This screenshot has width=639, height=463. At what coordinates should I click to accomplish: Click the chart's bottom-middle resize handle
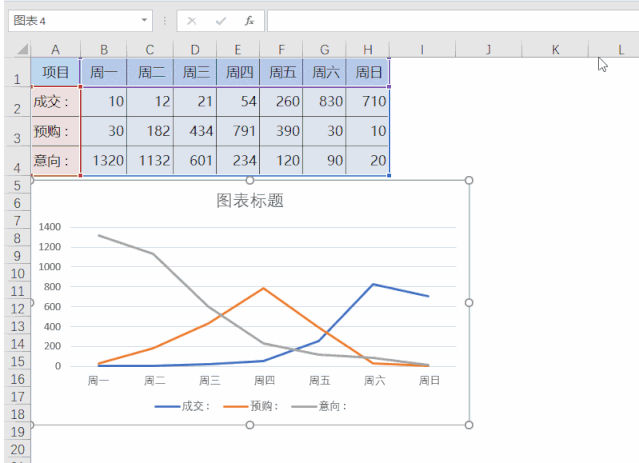(x=250, y=425)
